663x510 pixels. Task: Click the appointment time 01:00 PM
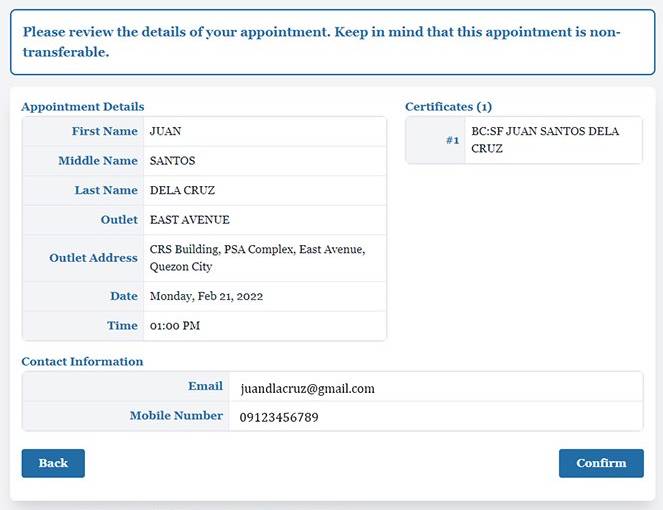click(x=175, y=326)
